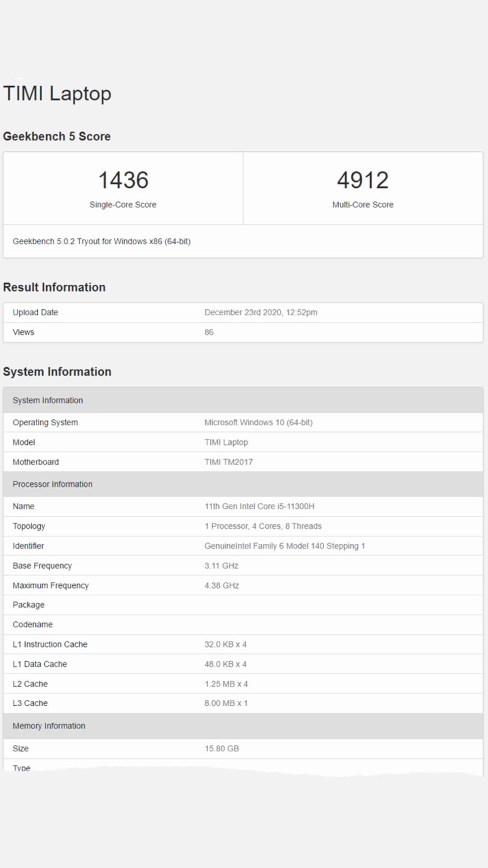Click the Identifier row label

point(28,546)
